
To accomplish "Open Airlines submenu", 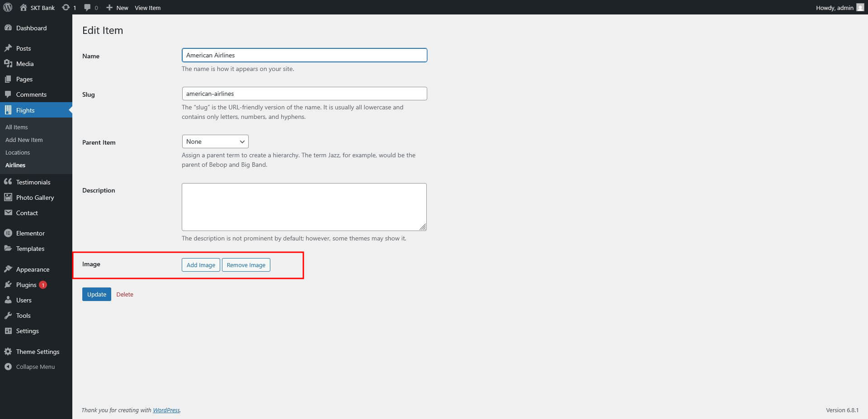I will (15, 165).
